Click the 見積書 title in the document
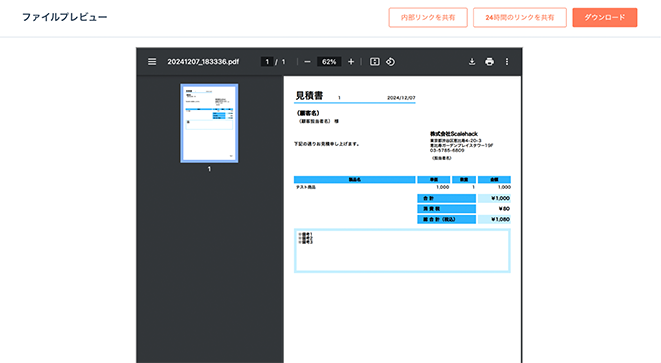Viewport: 661px width, 363px height. [309, 96]
